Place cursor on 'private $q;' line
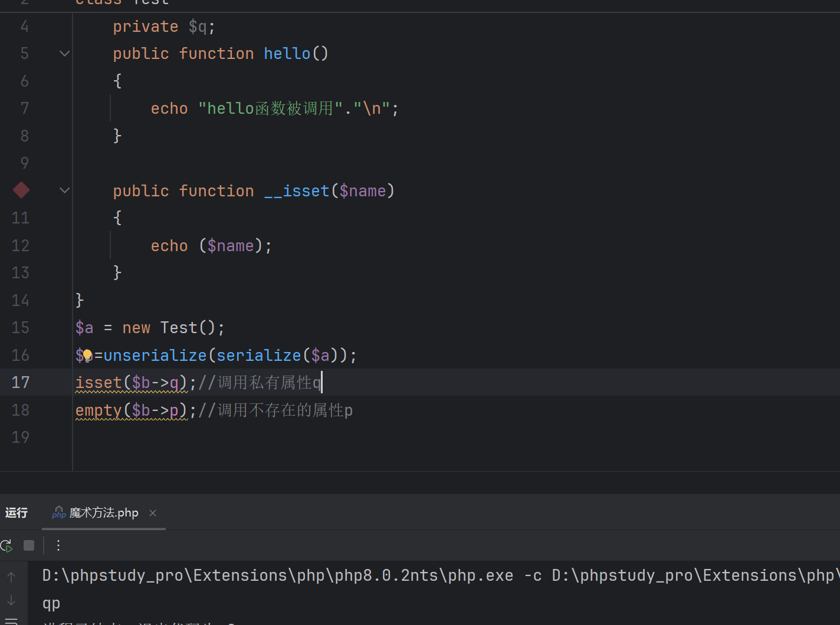The image size is (840, 625). click(x=164, y=27)
